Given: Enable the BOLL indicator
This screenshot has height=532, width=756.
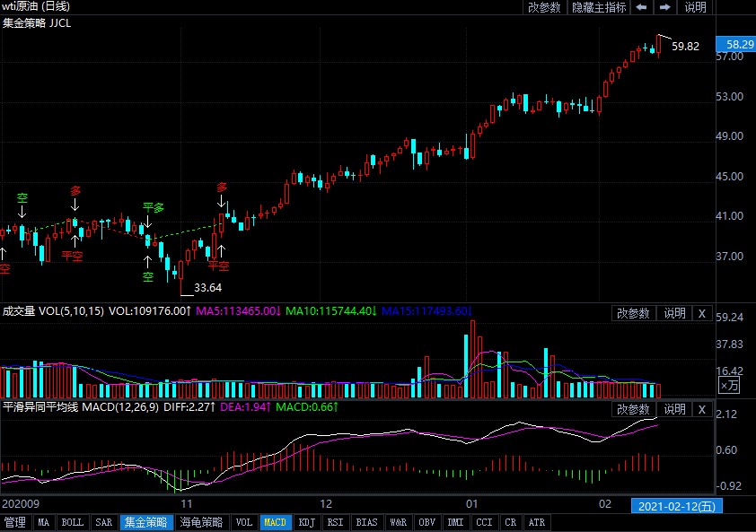Looking at the screenshot, I should pyautogui.click(x=73, y=522).
